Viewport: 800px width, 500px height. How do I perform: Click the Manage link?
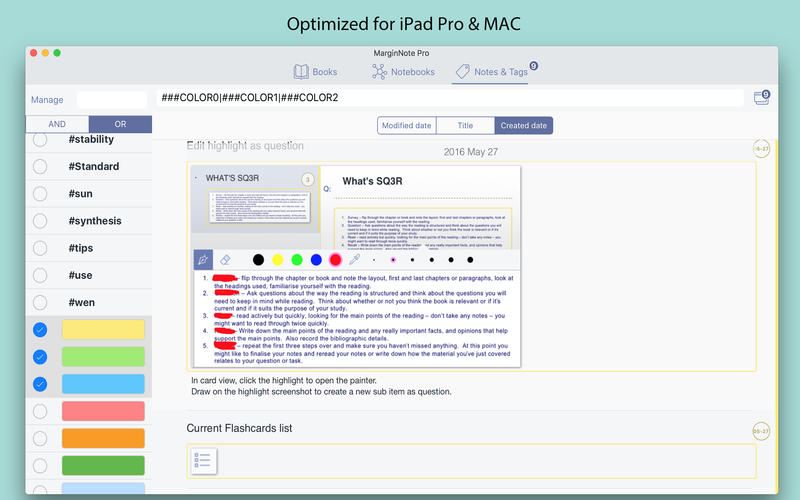(x=47, y=100)
